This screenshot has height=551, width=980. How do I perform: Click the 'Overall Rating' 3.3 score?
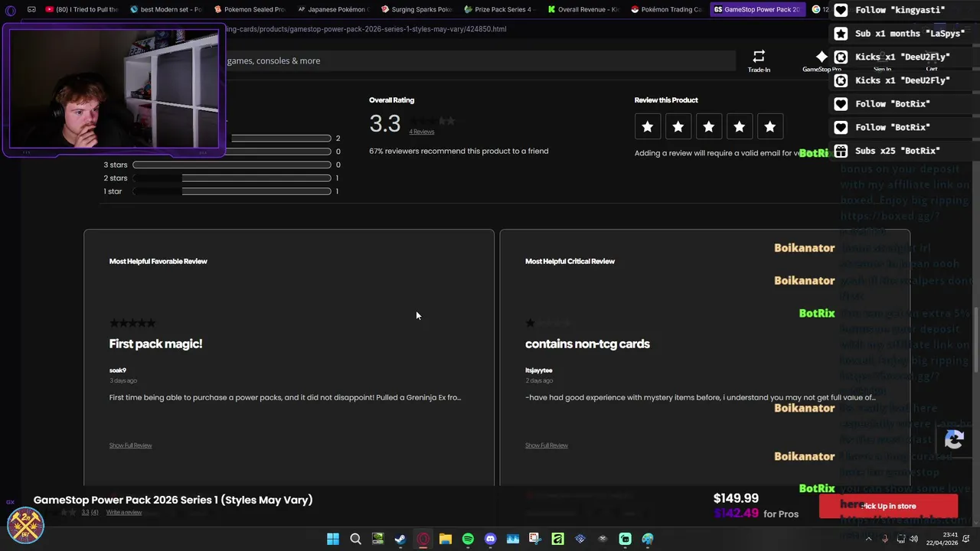384,123
